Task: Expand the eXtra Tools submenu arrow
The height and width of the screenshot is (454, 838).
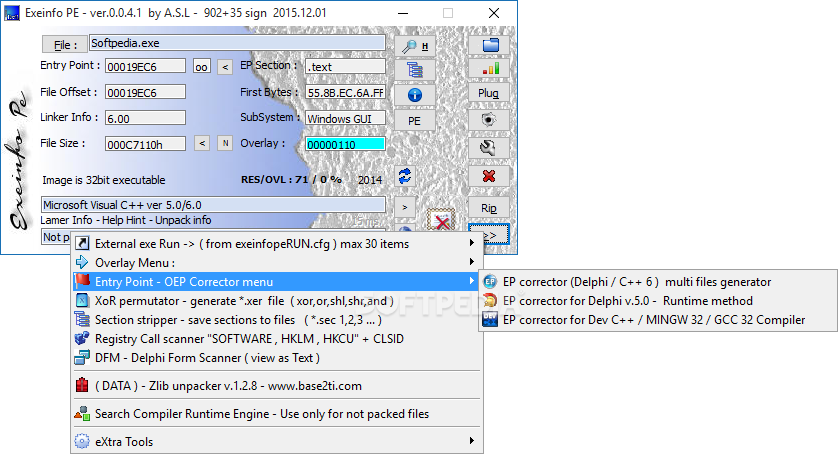Action: click(471, 441)
